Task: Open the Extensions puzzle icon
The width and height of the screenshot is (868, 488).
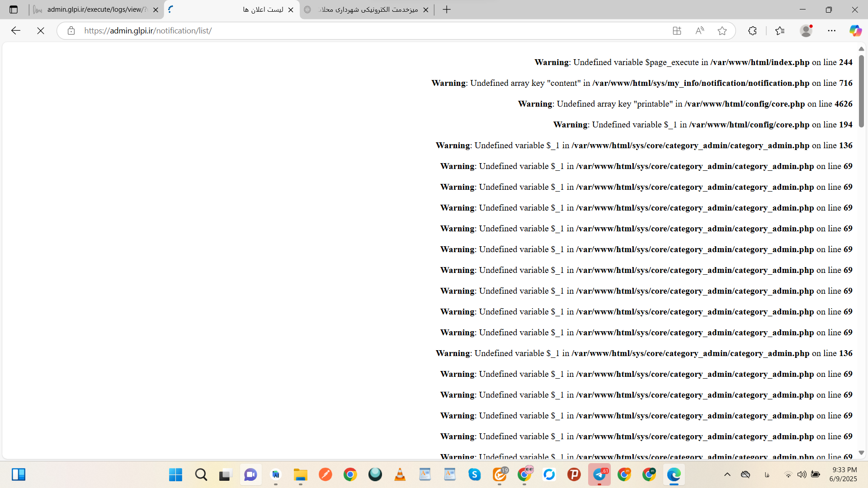Action: [x=752, y=31]
